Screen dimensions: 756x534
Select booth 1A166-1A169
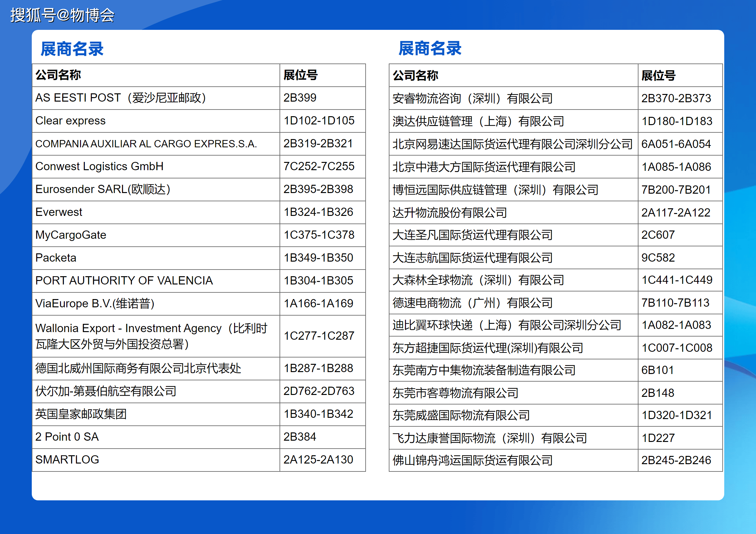[x=318, y=304]
